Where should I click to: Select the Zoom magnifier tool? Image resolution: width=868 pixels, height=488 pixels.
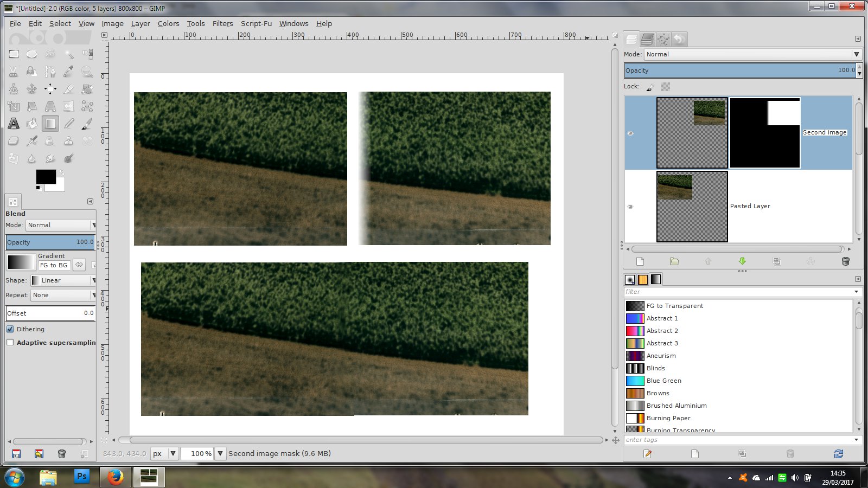pyautogui.click(x=87, y=72)
